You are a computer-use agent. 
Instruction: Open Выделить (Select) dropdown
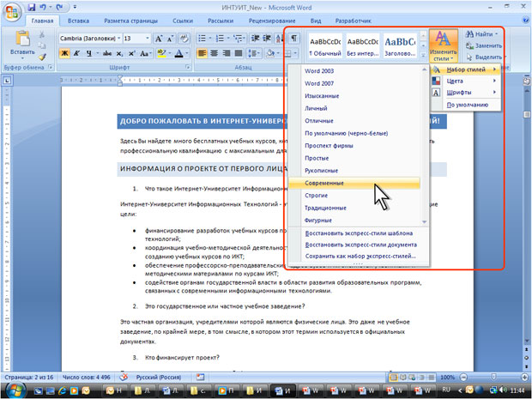click(485, 57)
